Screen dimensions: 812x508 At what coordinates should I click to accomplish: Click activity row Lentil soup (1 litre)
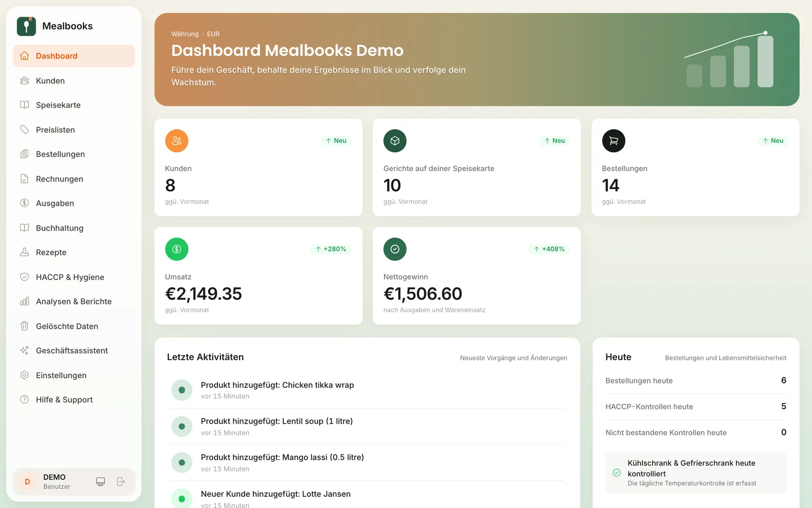tap(368, 427)
